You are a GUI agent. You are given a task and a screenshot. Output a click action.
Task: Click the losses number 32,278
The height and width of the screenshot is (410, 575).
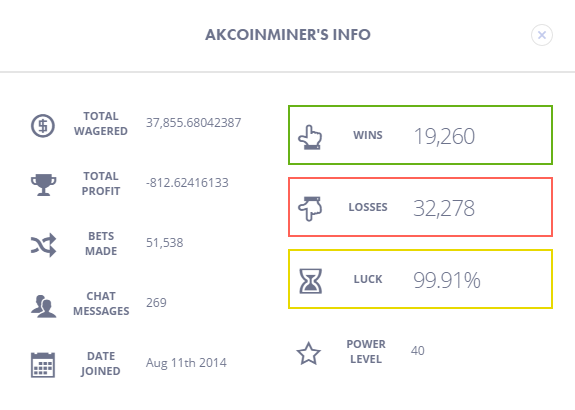point(444,208)
